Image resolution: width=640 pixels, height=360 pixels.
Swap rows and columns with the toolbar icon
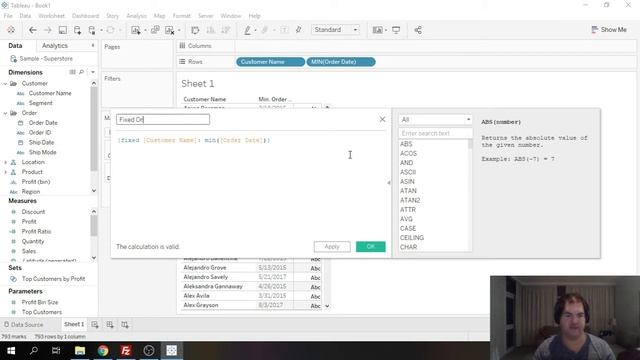(x=195, y=30)
